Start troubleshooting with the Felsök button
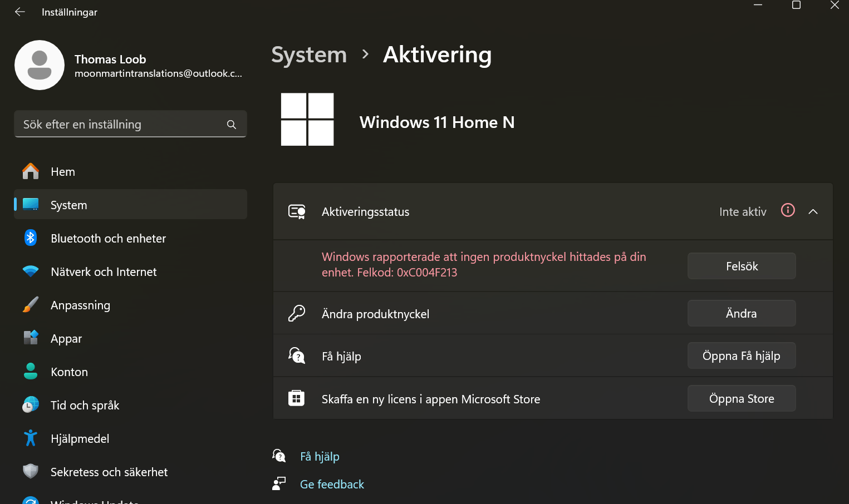 tap(742, 266)
